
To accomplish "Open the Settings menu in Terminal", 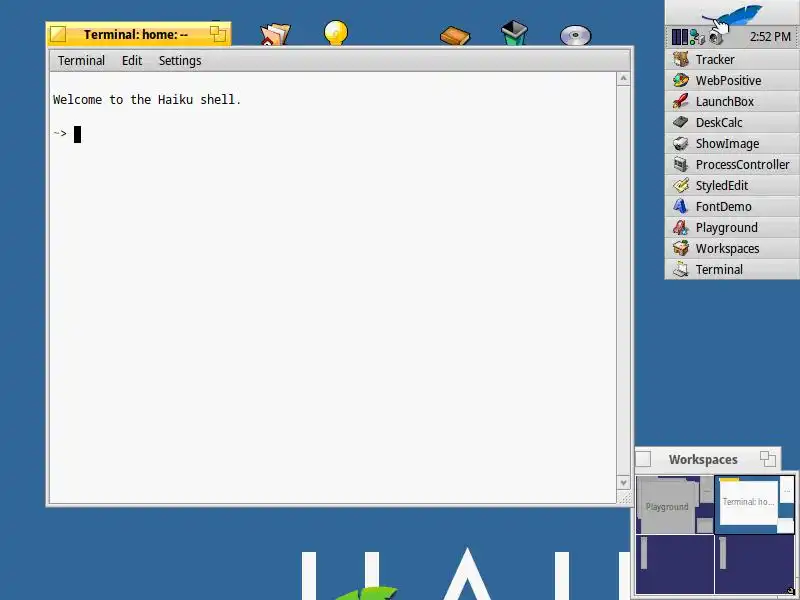I will click(180, 61).
